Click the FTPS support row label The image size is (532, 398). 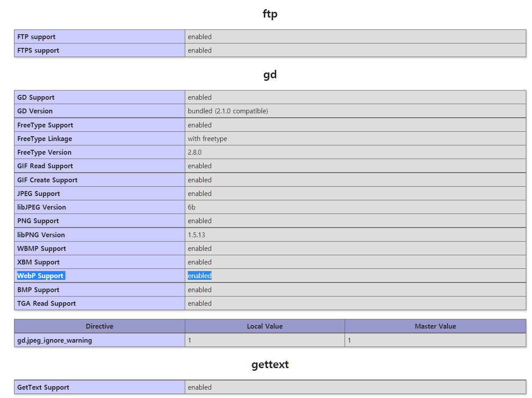[x=38, y=51]
